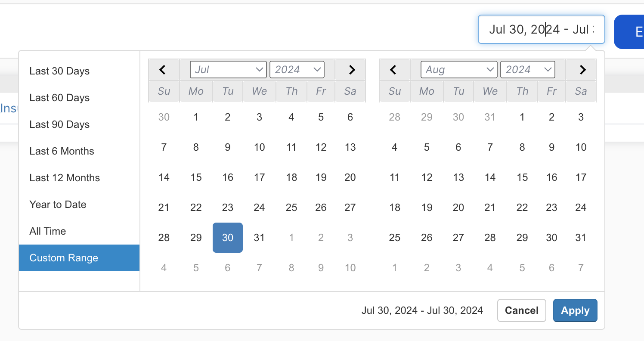Click the next month arrow on the August calendar
The width and height of the screenshot is (644, 341).
click(582, 69)
